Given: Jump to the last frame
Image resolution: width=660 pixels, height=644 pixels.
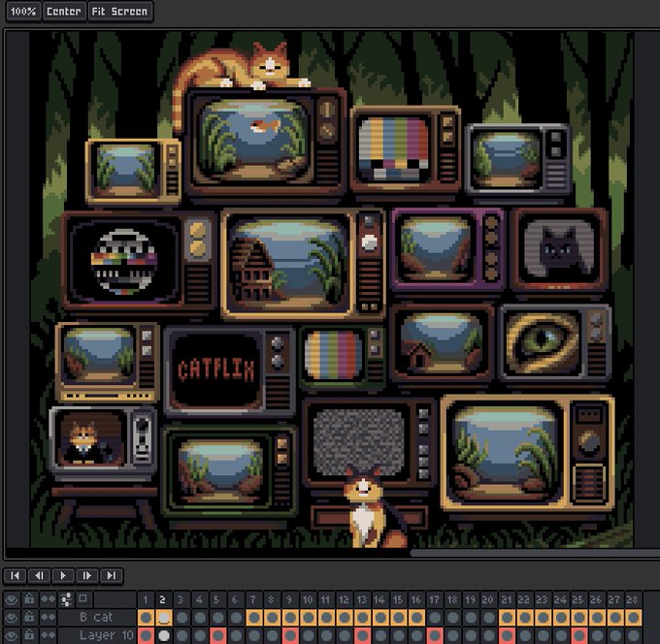Looking at the screenshot, I should tap(111, 575).
